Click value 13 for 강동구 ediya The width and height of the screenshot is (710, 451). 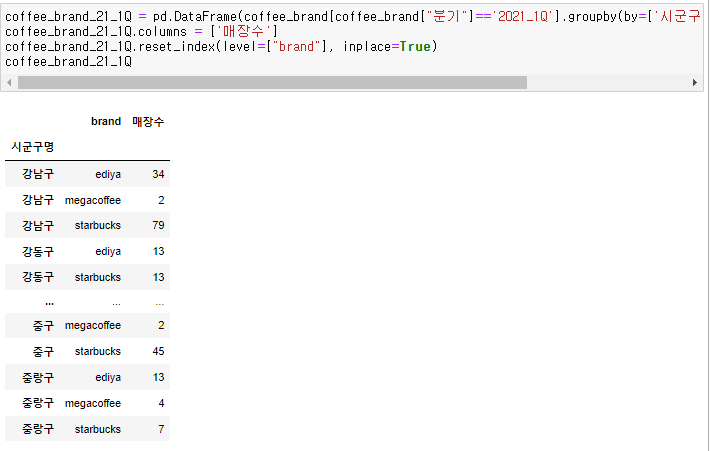pos(158,251)
